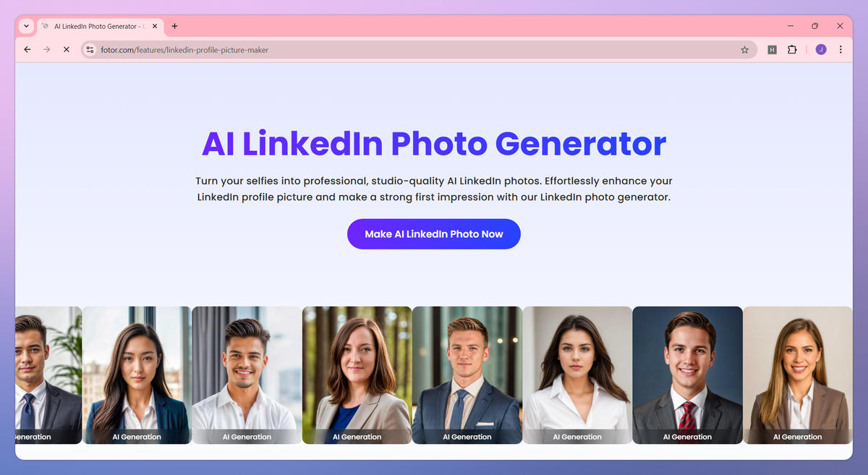Click Make AI LinkedIn Photo Now button

pos(434,234)
